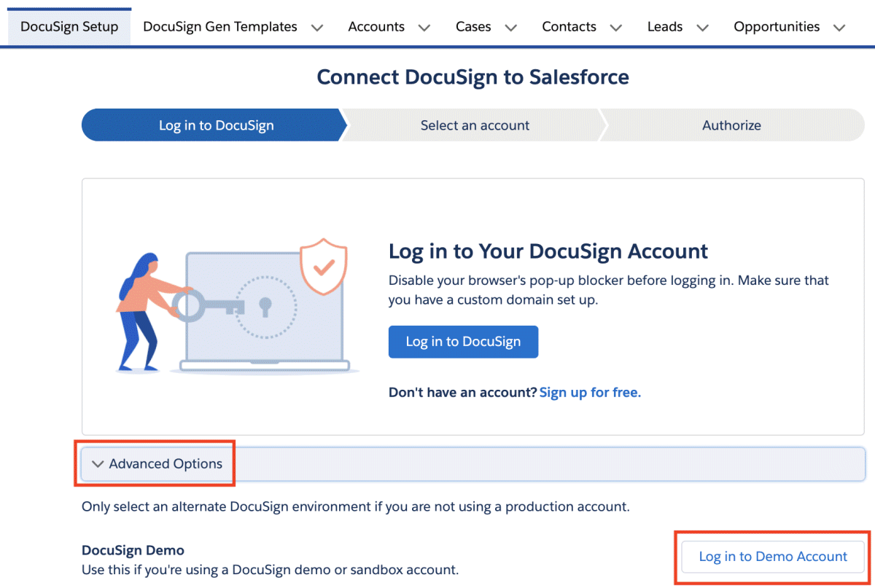
Task: Expand the DocuSign Gen Templates dropdown chevron
Action: (317, 28)
